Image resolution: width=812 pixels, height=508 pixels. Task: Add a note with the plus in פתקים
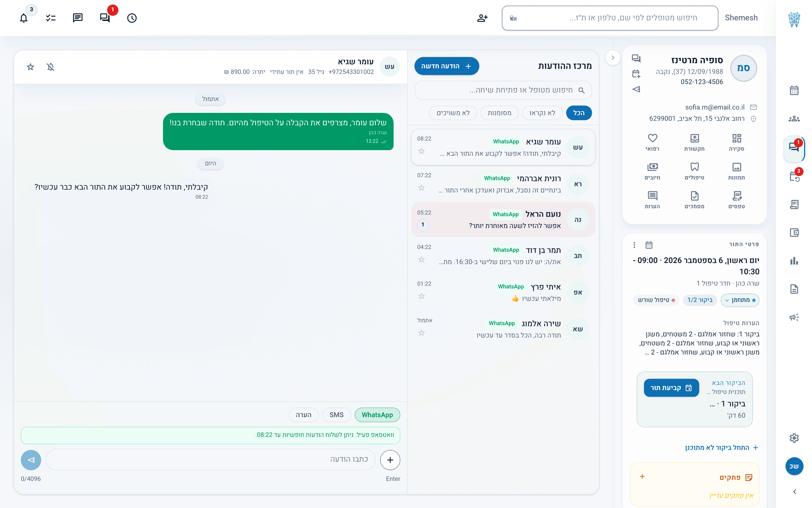click(x=642, y=476)
